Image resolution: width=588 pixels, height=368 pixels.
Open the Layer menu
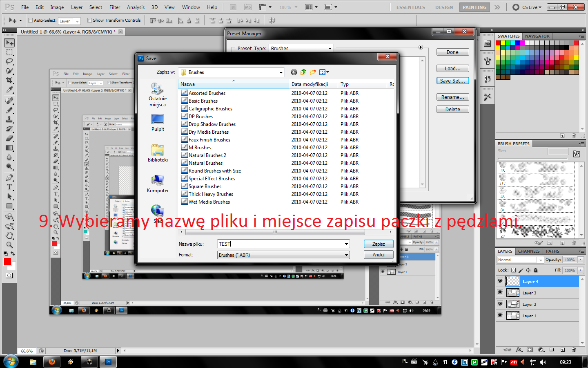pyautogui.click(x=77, y=7)
